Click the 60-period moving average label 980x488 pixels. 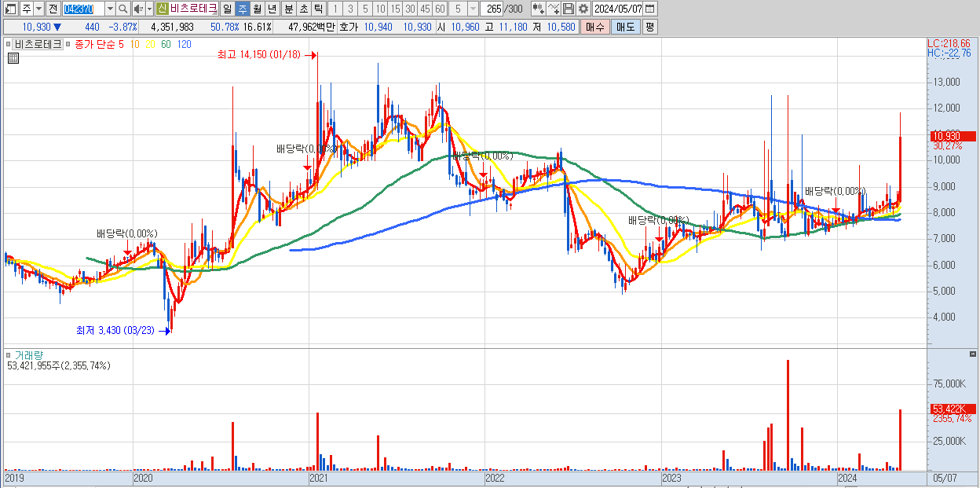166,44
